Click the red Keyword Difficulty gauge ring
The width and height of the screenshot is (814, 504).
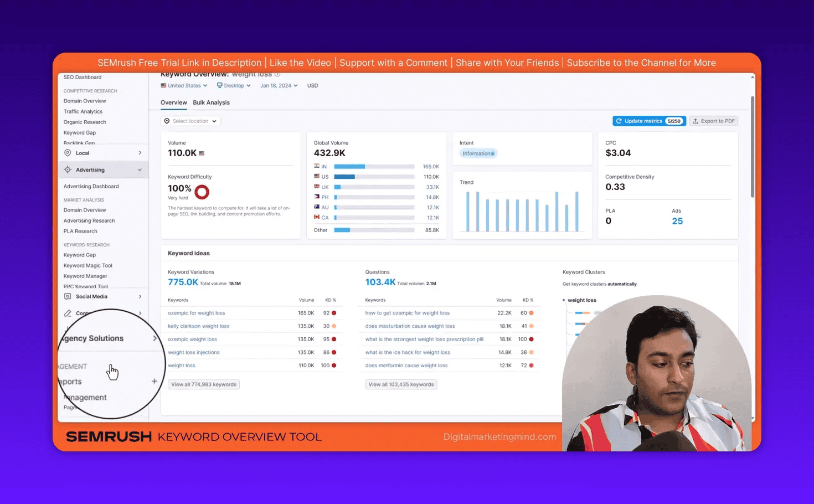[202, 192]
